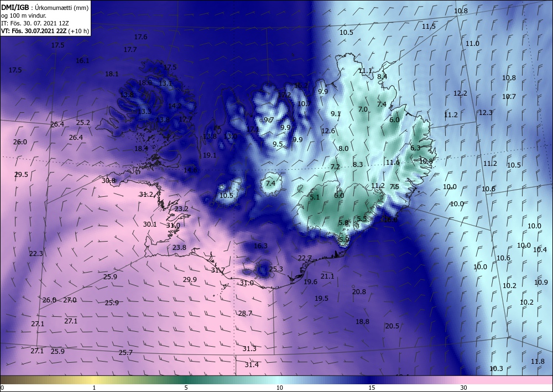Click the map value 16.1
553x392 pixels.
(82, 61)
